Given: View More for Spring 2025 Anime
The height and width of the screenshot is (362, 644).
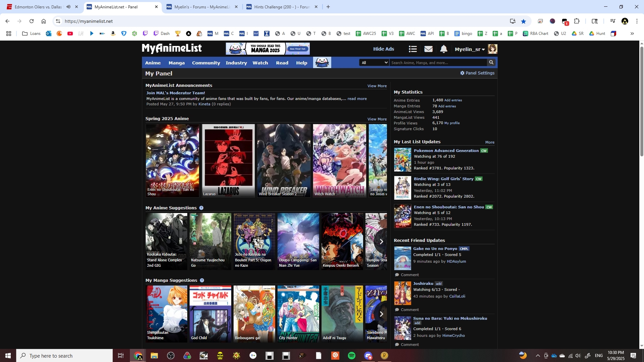Looking at the screenshot, I should (x=377, y=119).
